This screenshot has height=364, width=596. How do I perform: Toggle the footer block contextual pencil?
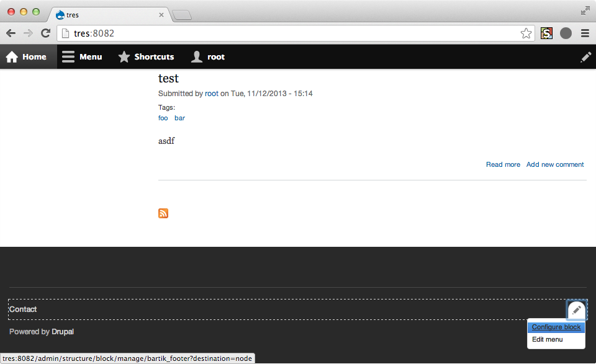point(576,309)
